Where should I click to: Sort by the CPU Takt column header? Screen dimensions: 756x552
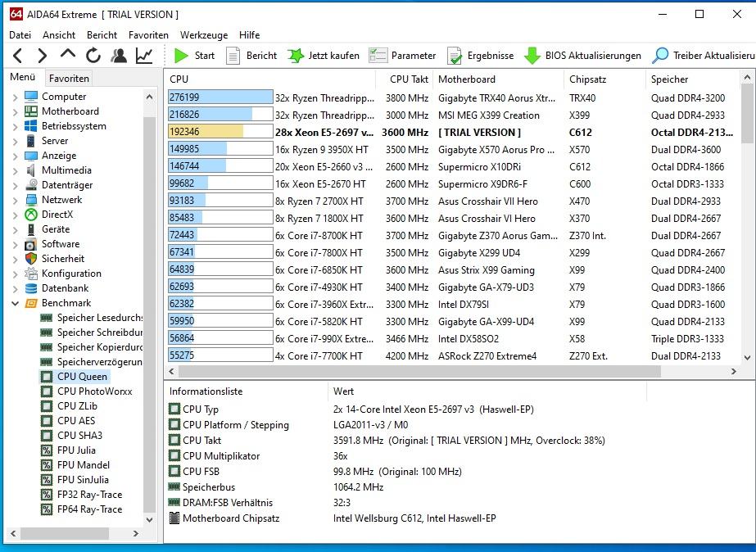coord(404,79)
